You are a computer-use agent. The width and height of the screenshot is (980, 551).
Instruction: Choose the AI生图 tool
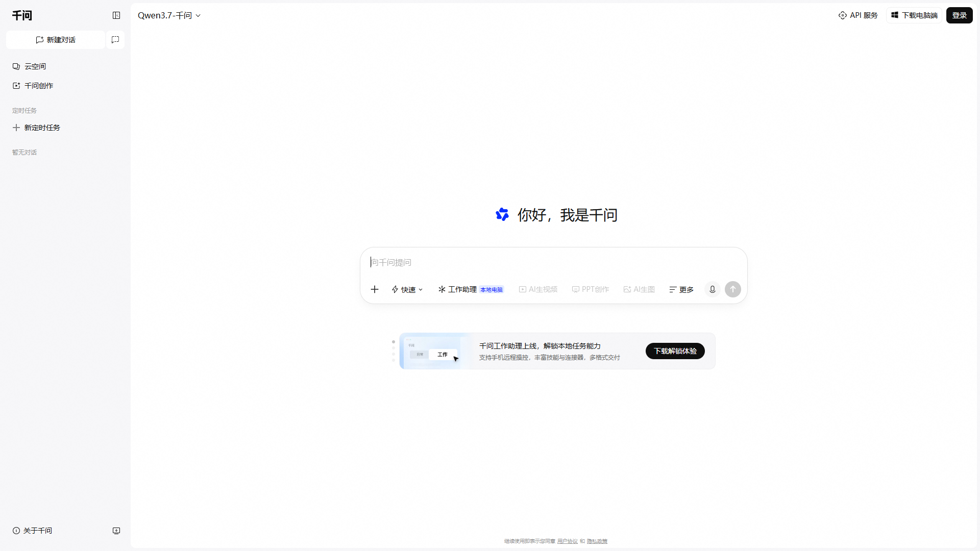click(639, 289)
